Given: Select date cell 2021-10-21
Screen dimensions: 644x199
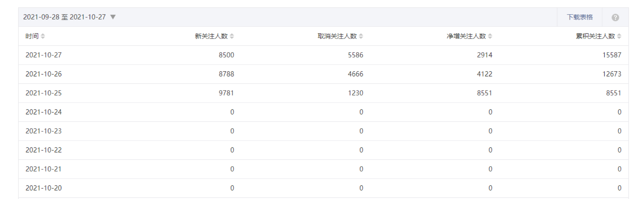Looking at the screenshot, I should (x=44, y=169).
